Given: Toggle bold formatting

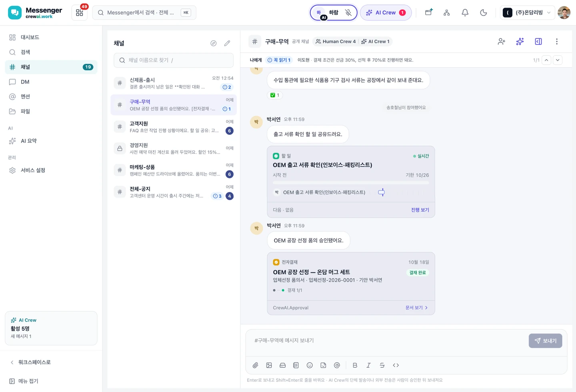Looking at the screenshot, I should point(355,365).
